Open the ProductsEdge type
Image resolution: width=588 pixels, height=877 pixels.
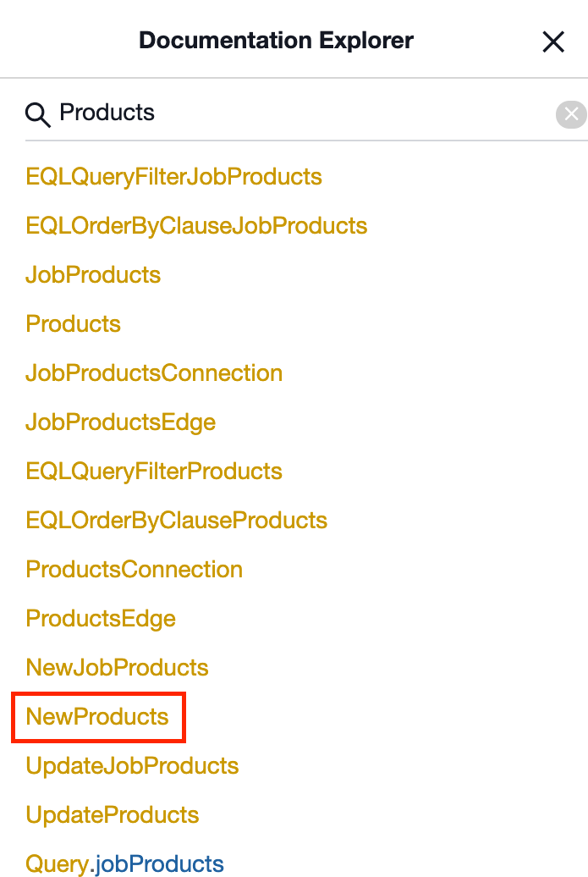click(100, 618)
